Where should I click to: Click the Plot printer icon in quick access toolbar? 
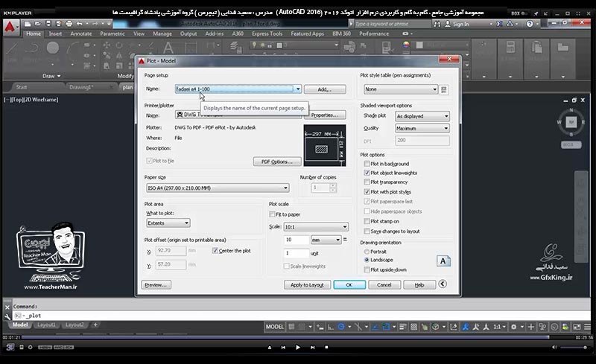(69, 24)
